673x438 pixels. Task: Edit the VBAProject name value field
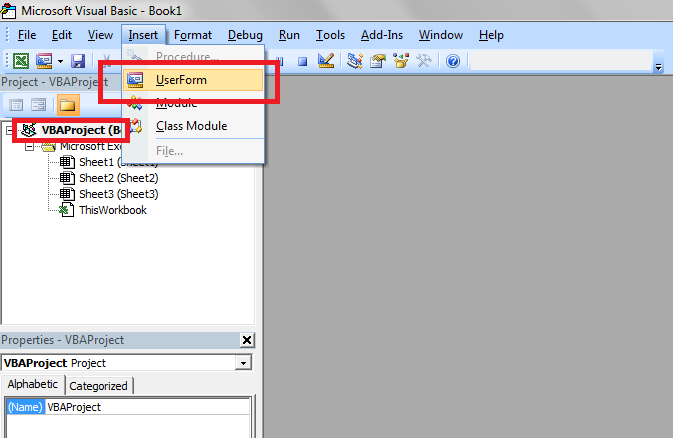click(147, 407)
